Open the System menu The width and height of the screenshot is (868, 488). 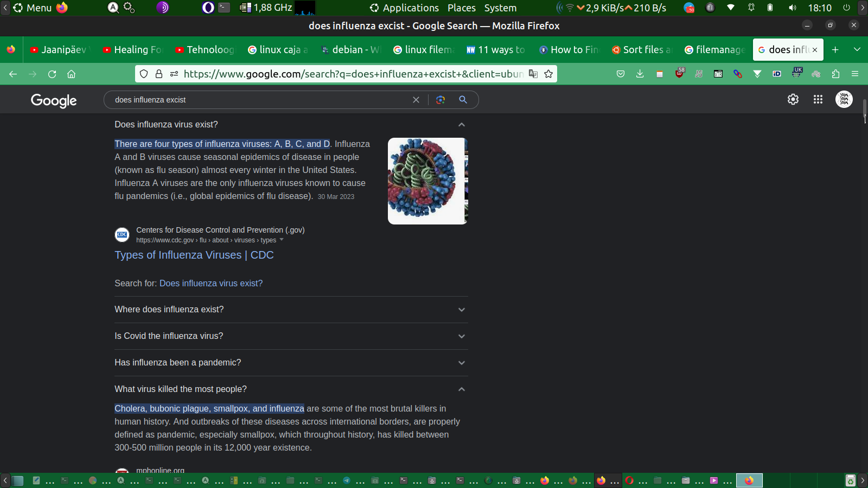pyautogui.click(x=500, y=8)
